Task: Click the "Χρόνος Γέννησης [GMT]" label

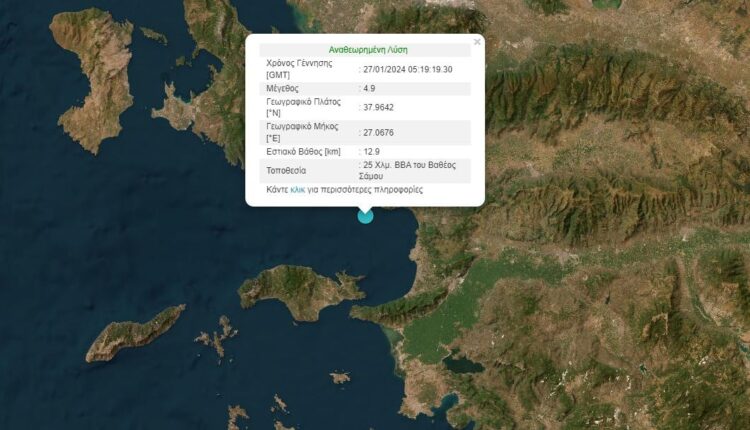Action: tap(300, 68)
